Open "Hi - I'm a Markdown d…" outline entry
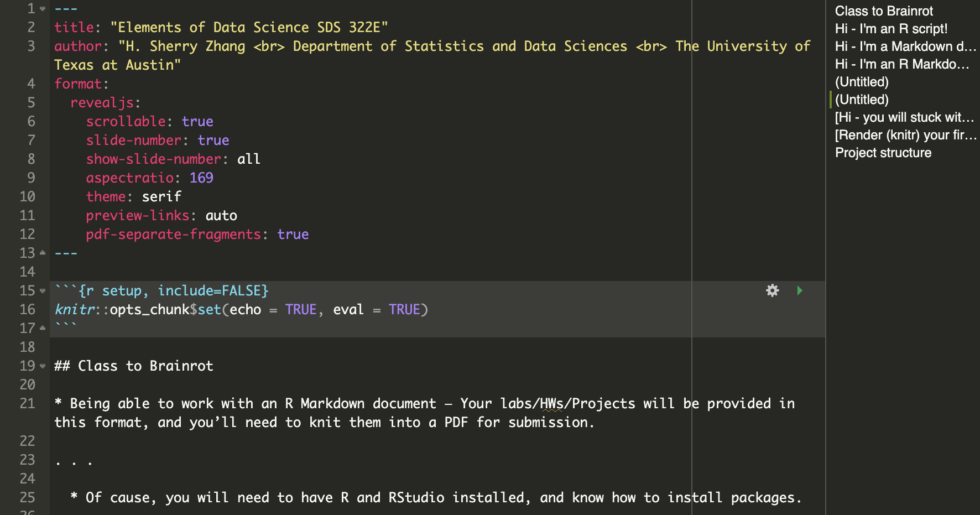Viewport: 980px width, 515px height. [x=905, y=46]
